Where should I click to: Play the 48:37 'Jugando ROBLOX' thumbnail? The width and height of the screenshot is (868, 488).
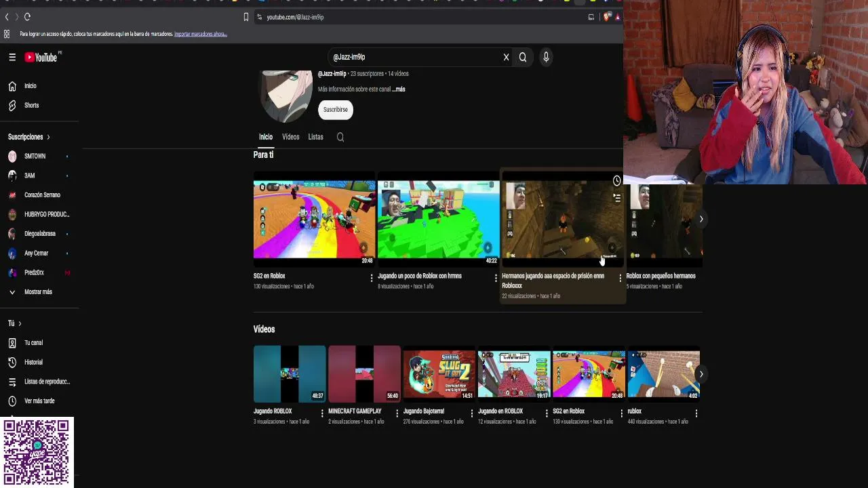point(290,373)
